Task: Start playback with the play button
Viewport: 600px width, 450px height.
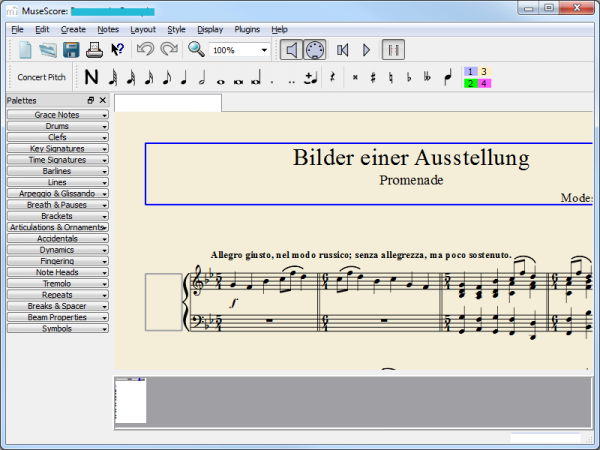Action: 366,50
